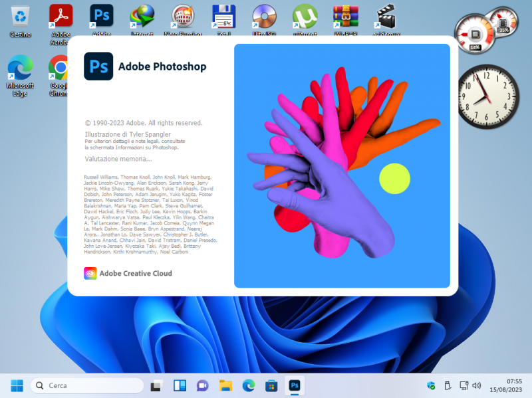Select the Avidemux clapperboard desktop icon
This screenshot has height=398, width=532.
tap(386, 17)
